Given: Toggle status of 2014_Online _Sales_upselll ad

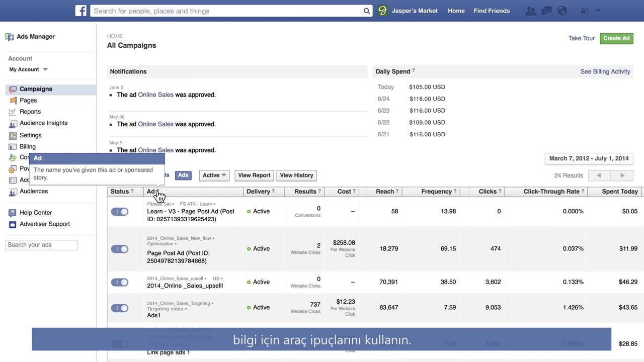Looking at the screenshot, I should pos(120,282).
